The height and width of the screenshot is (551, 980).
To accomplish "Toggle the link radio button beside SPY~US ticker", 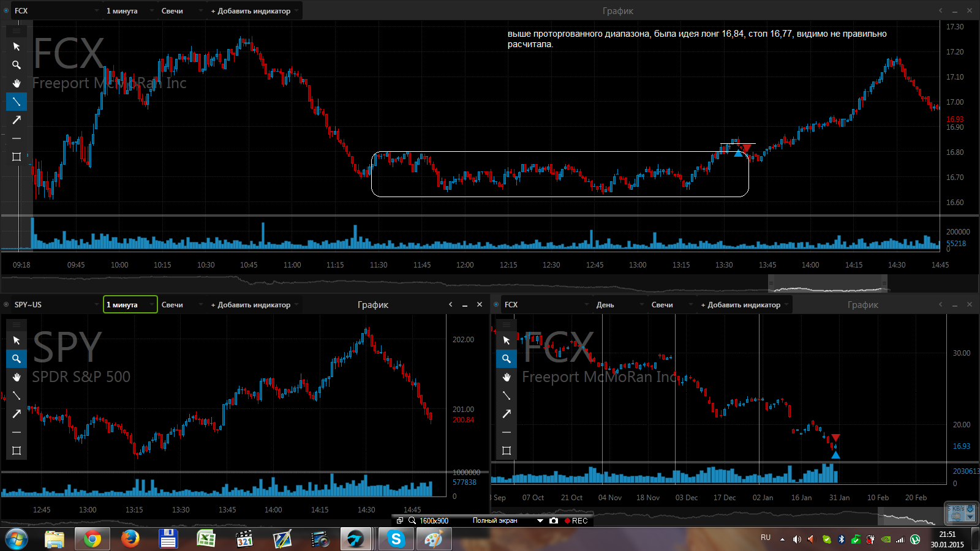I will [6, 304].
